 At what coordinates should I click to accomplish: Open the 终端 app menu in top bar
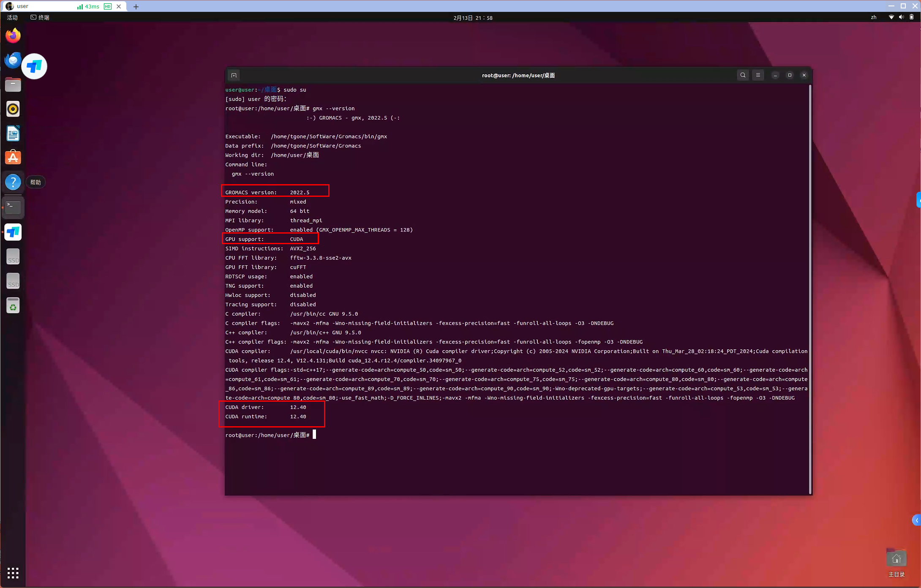(x=40, y=17)
